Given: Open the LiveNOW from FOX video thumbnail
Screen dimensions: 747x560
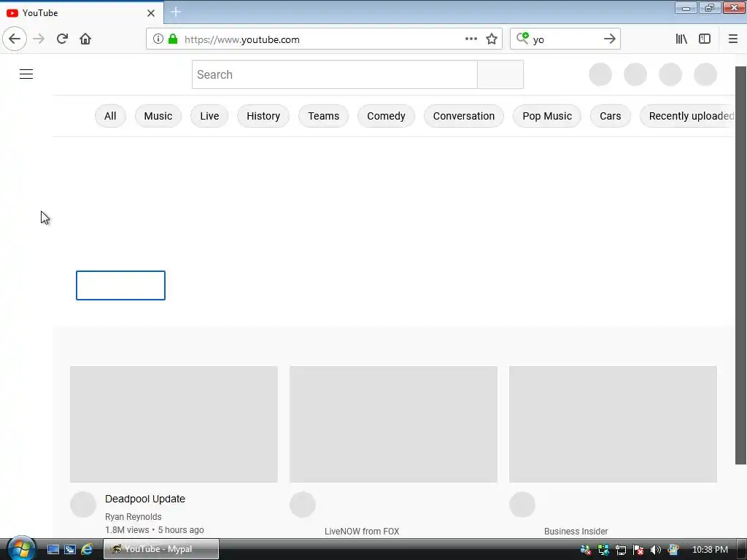Looking at the screenshot, I should coord(393,424).
